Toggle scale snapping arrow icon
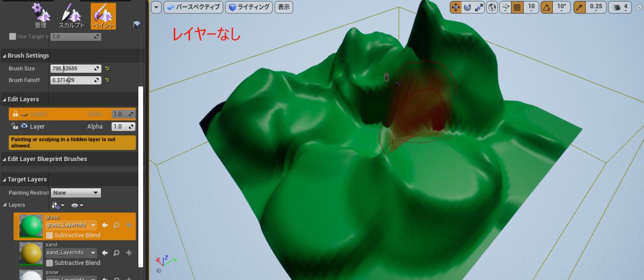Screen dimensions: 644x280 (579, 7)
